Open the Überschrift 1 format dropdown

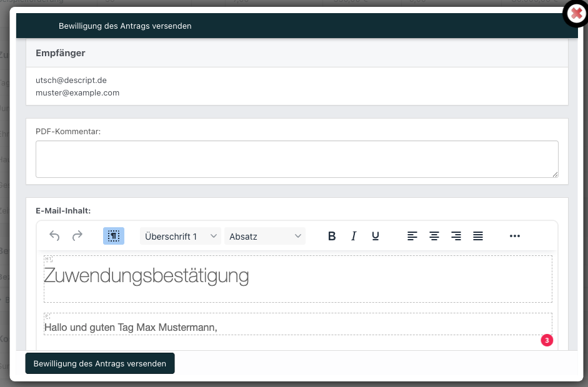click(181, 236)
